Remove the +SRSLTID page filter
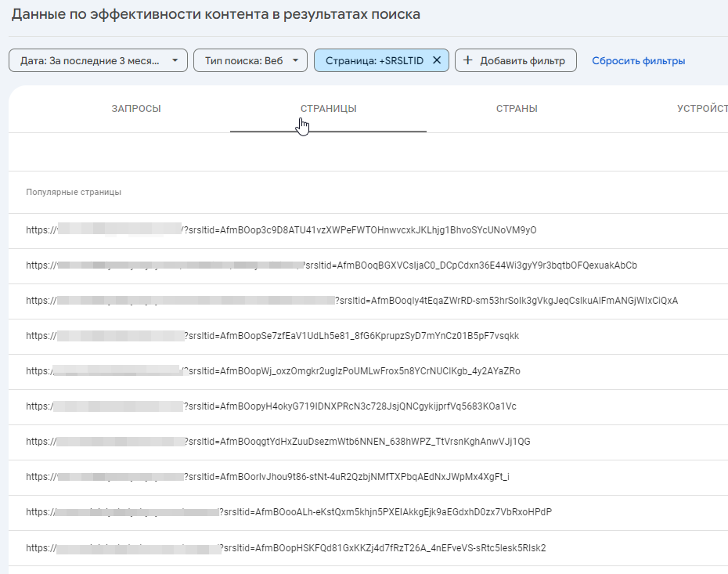 click(x=437, y=60)
